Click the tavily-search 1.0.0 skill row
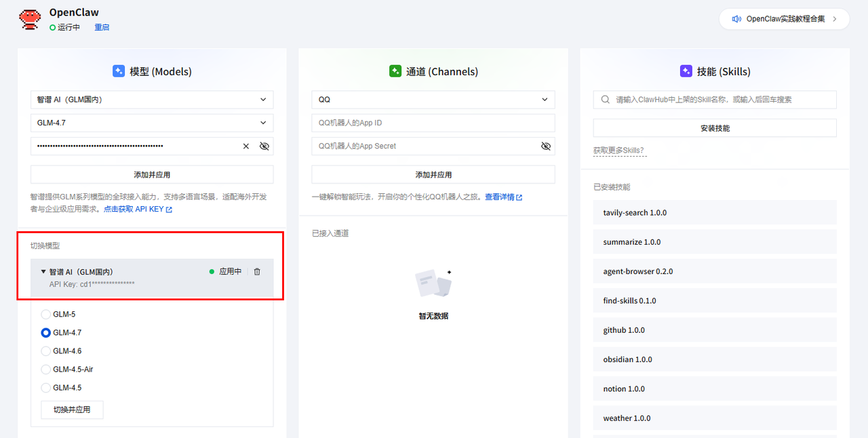868x438 pixels. (715, 212)
